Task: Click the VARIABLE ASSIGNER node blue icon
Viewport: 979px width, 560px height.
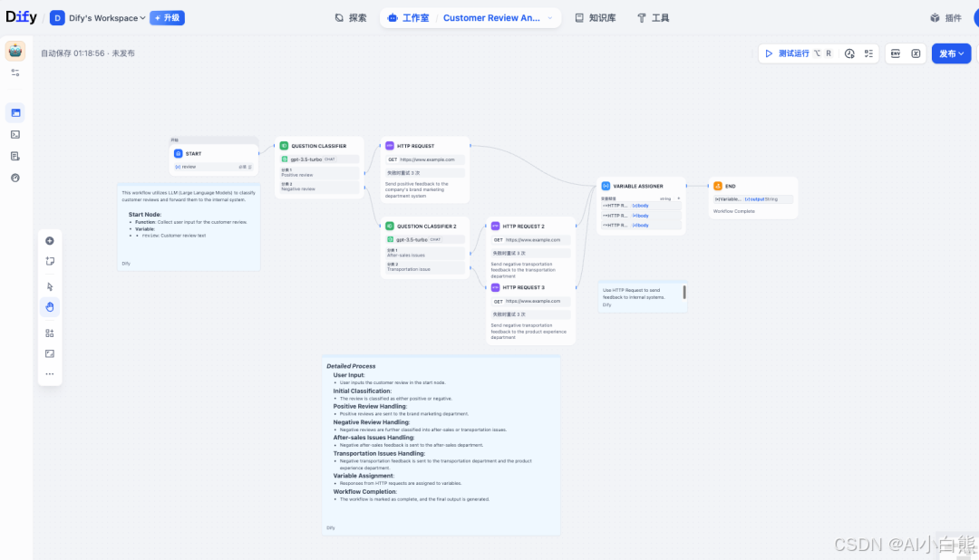Action: [606, 186]
